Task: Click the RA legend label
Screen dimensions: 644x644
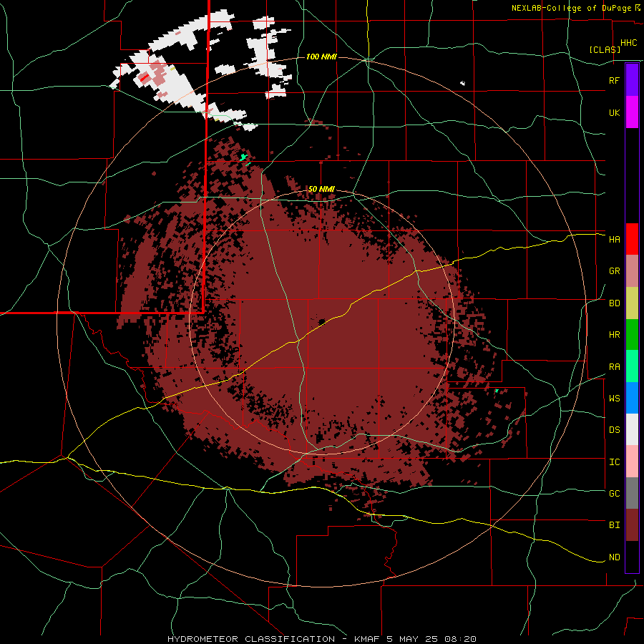Action: [615, 367]
